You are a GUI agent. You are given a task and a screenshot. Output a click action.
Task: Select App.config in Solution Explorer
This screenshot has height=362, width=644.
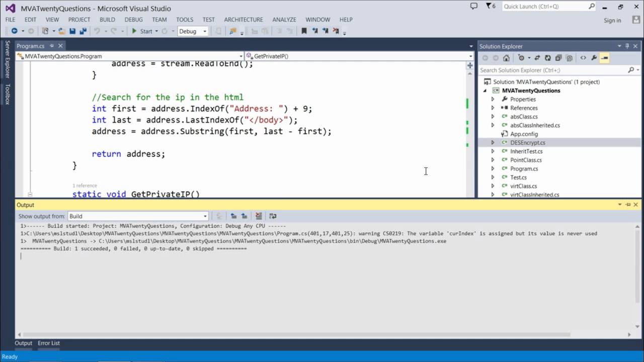coord(524,134)
